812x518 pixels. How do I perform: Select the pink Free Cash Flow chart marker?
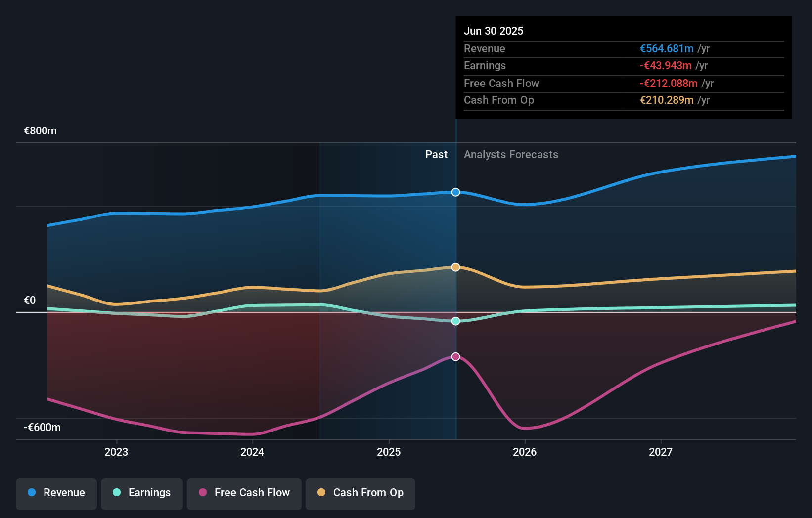[455, 356]
